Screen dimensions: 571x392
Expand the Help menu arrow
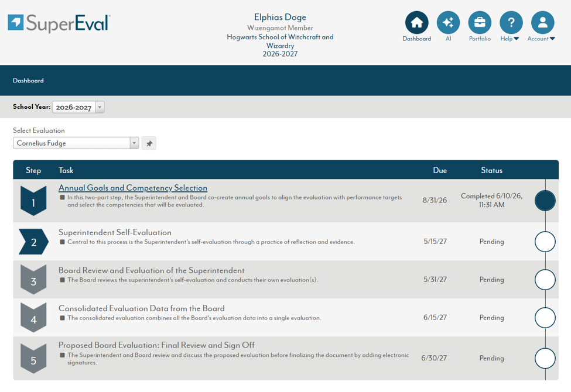[x=516, y=39]
